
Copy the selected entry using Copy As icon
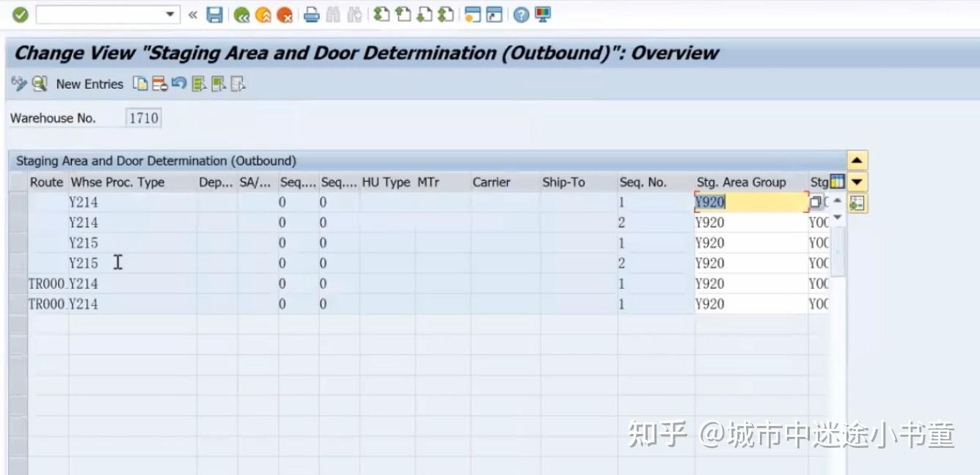point(139,84)
